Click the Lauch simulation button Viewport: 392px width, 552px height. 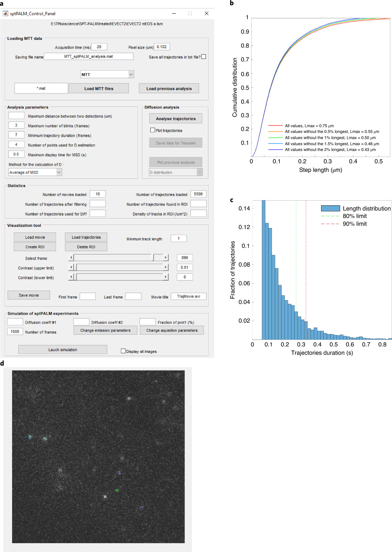point(63,349)
